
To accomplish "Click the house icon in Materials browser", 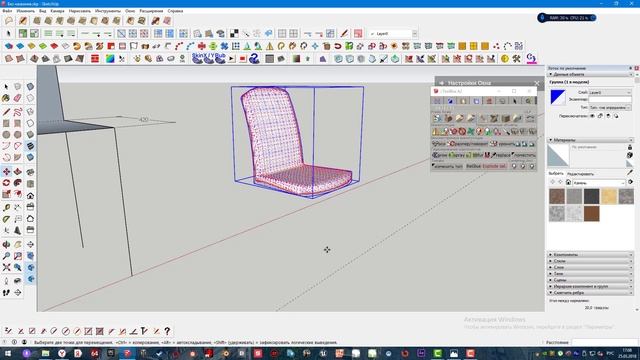I will 568,182.
